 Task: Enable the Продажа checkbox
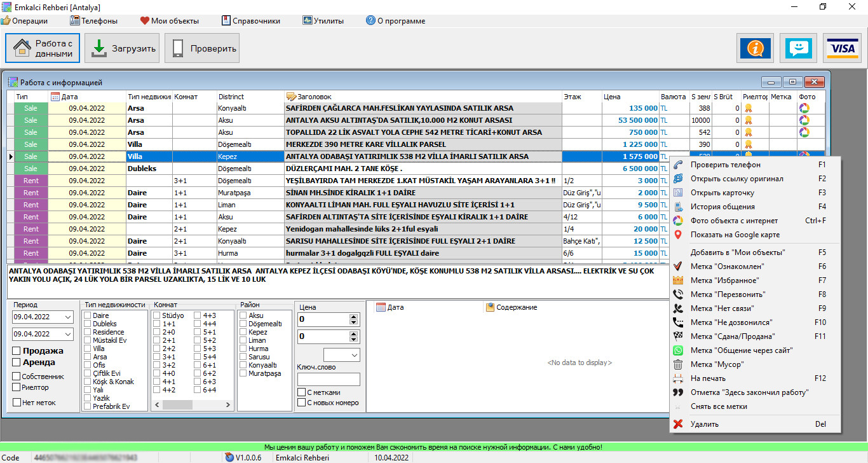pos(17,351)
